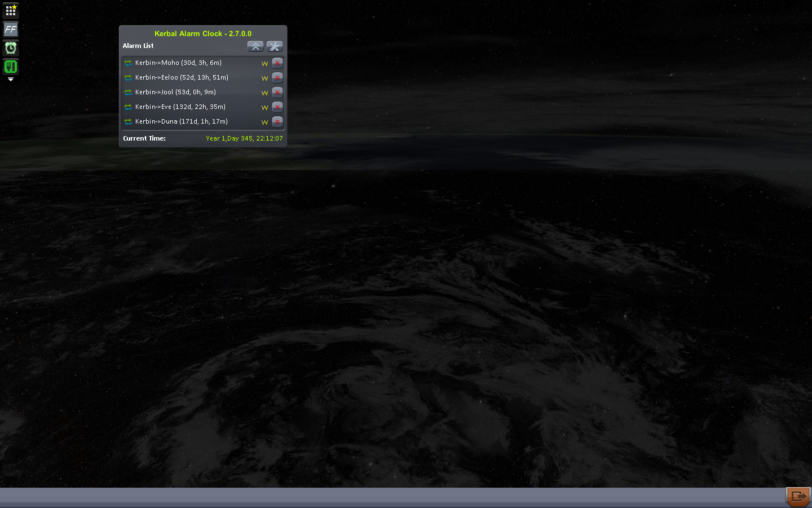The image size is (812, 508).
Task: Open the green fork-and-knife life support icon
Action: pos(11,67)
